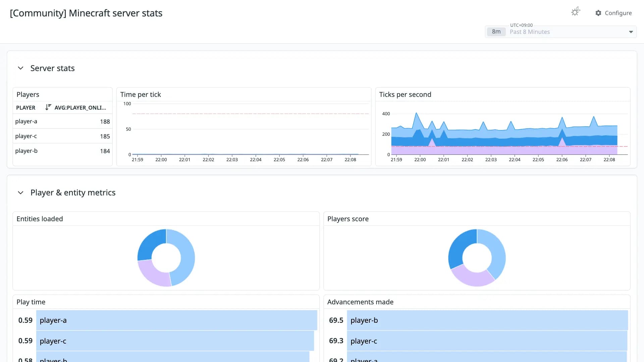The height and width of the screenshot is (362, 644).
Task: Open the Past 8 Minutes time range dropdown
Action: coord(560,32)
